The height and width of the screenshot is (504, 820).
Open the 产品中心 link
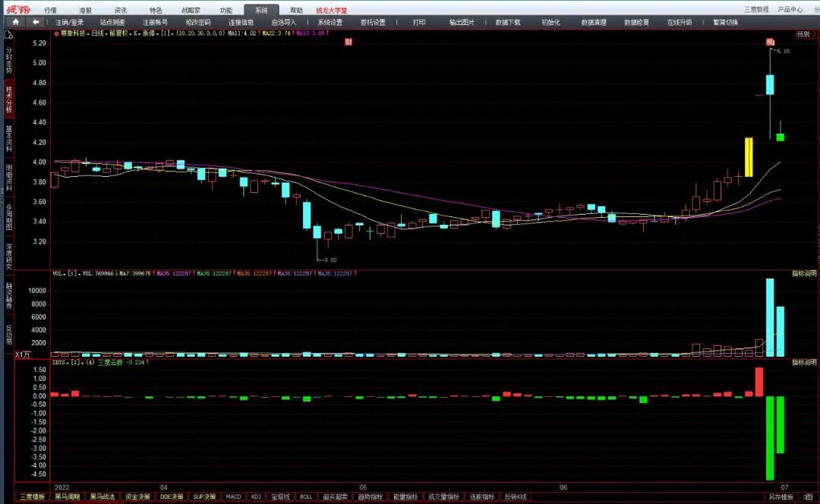click(x=790, y=9)
